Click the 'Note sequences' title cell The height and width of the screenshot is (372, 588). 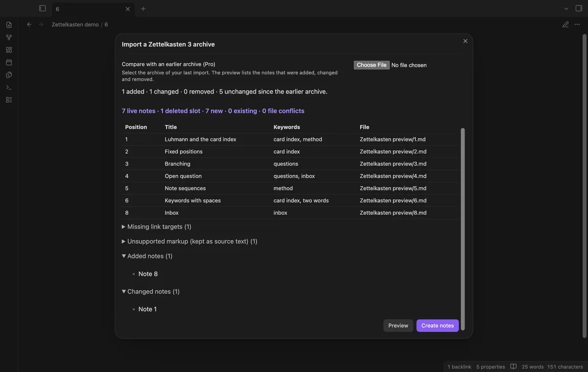pyautogui.click(x=185, y=188)
